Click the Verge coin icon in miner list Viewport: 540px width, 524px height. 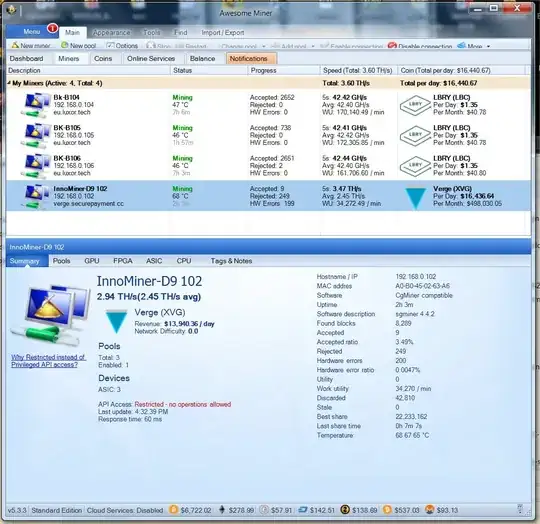[x=416, y=198]
